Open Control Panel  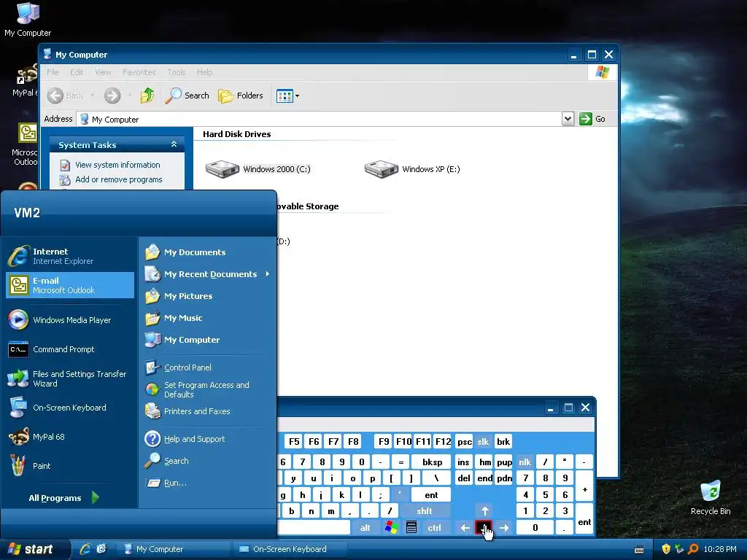[x=208, y=367]
